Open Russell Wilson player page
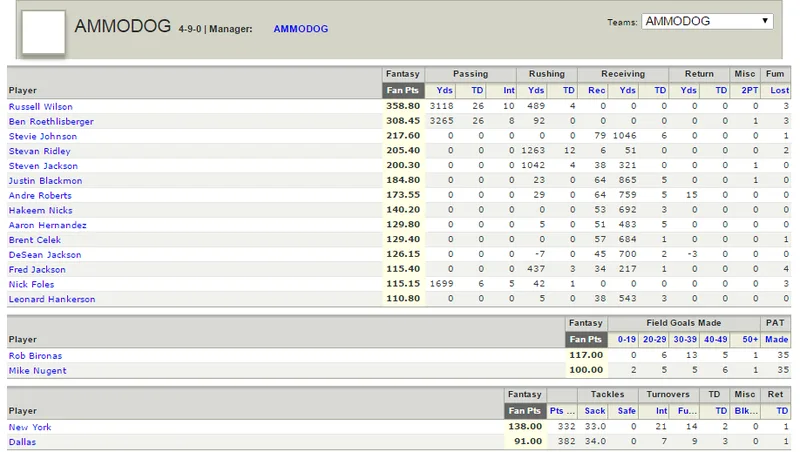 click(x=41, y=107)
